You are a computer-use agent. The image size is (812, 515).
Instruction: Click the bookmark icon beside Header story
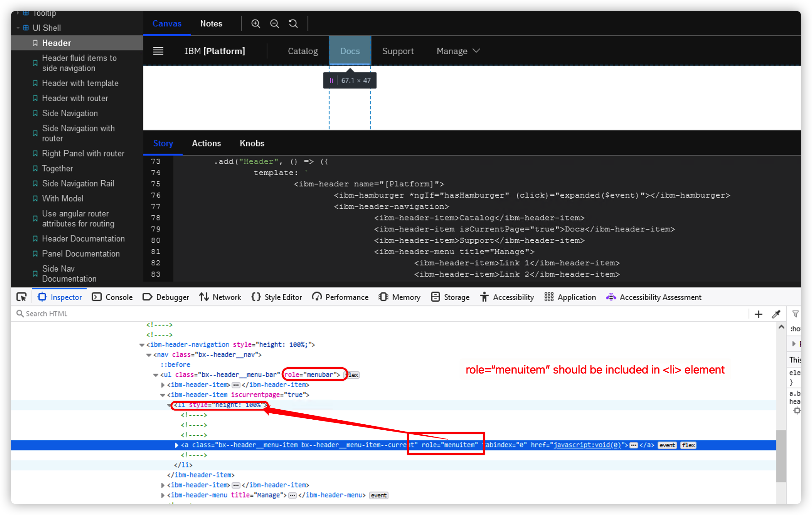tap(35, 43)
